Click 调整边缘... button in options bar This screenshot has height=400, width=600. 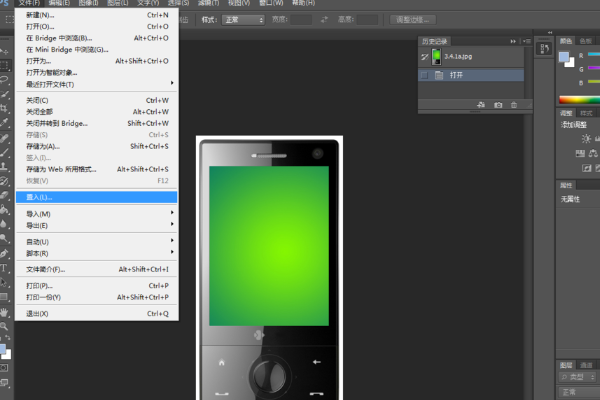413,20
